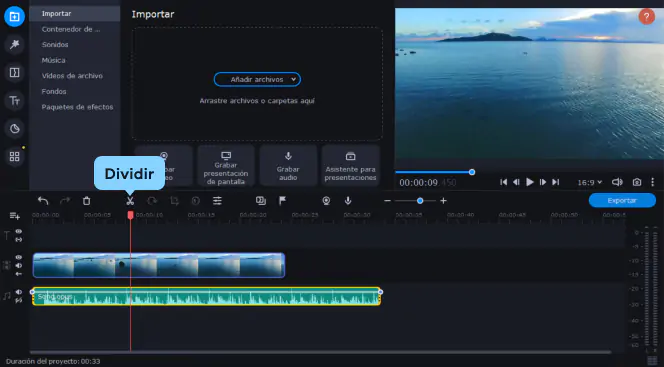
Task: Zoom in timeline with plus button
Action: click(x=443, y=201)
